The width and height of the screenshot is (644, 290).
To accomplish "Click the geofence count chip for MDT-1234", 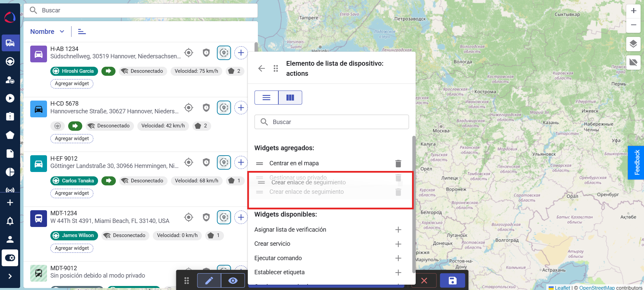I will (x=214, y=235).
